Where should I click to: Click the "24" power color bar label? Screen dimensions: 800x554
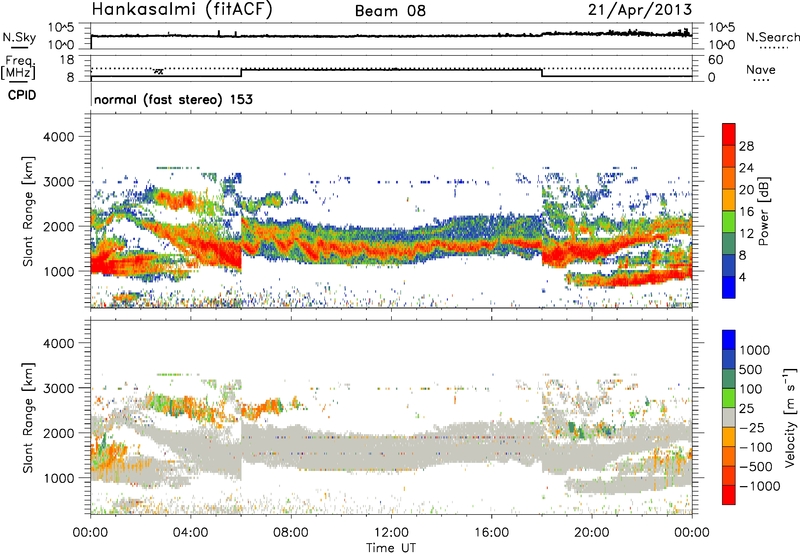[x=746, y=168]
